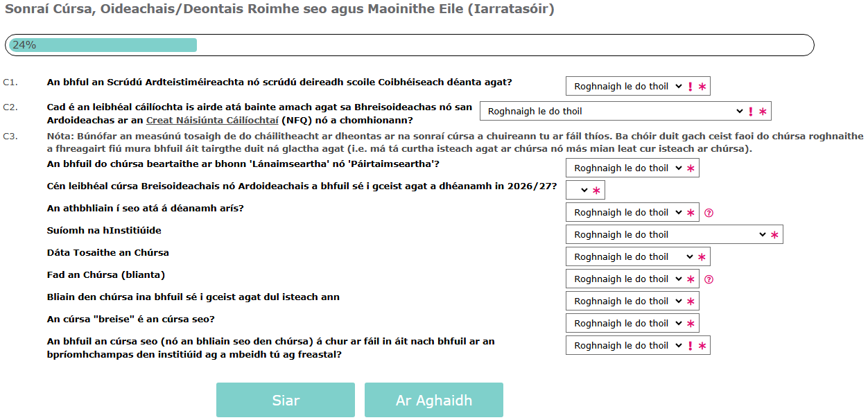Image resolution: width=868 pixels, height=420 pixels.
Task: Open 'Bliain den chúrsa' entry year dropdown
Action: 624,301
